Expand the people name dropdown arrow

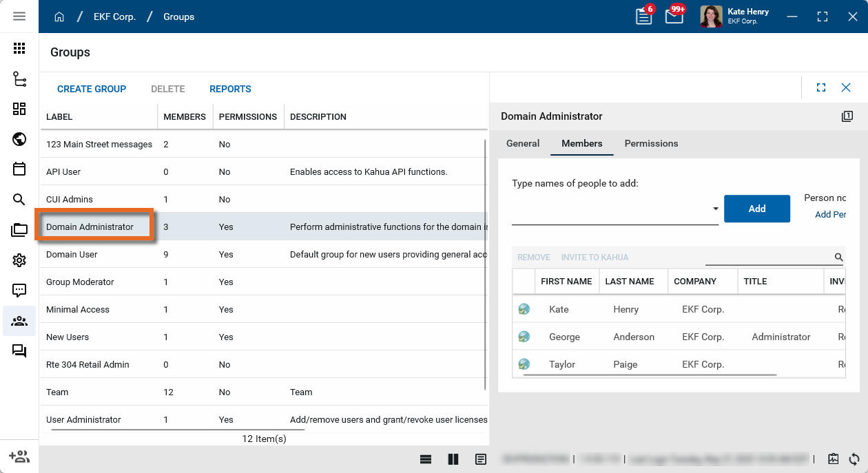pyautogui.click(x=715, y=209)
